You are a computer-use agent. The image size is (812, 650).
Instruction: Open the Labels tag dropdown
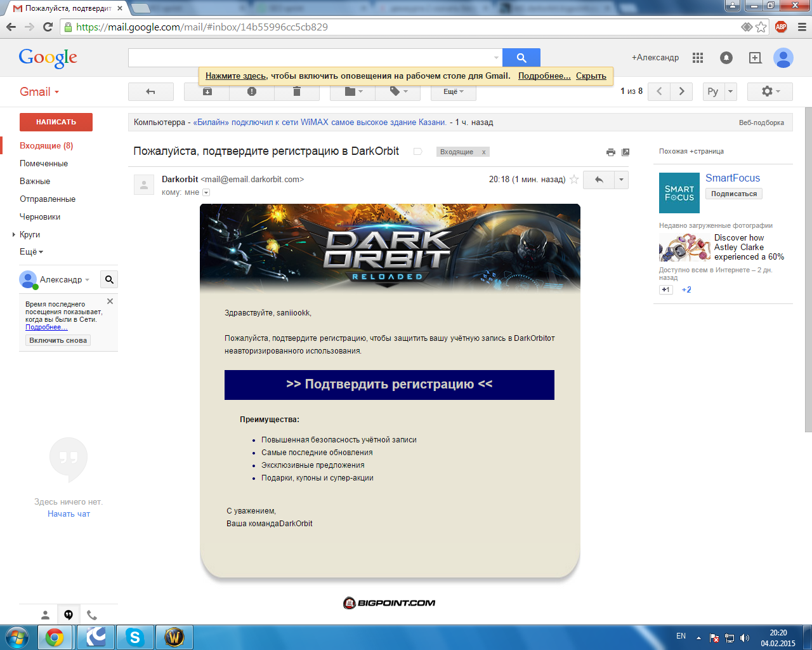point(398,91)
